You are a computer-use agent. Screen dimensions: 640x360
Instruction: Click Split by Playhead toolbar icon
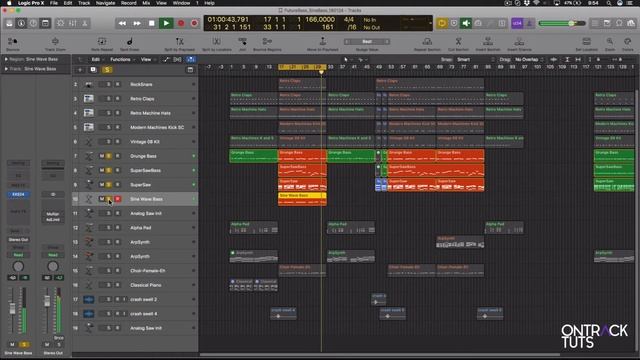180,42
